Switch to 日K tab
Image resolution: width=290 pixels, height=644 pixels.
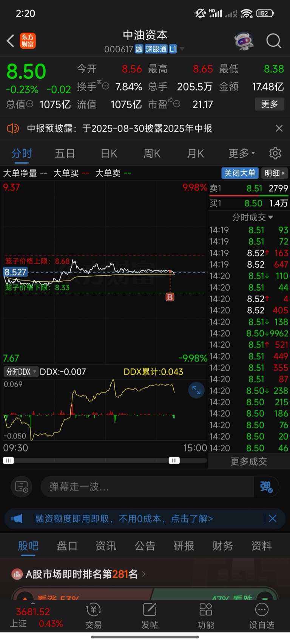[x=109, y=153]
